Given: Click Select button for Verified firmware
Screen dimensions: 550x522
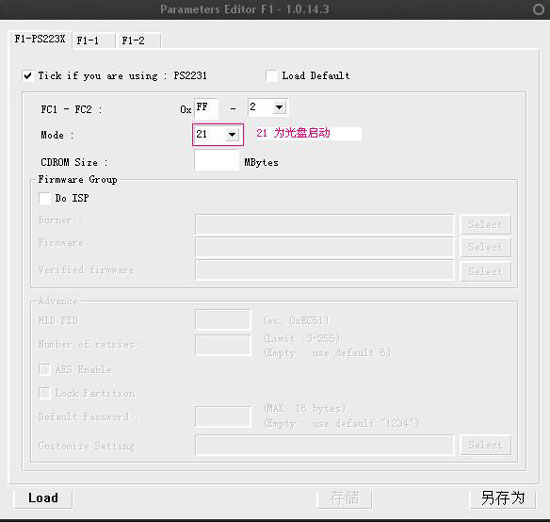Looking at the screenshot, I should [485, 272].
